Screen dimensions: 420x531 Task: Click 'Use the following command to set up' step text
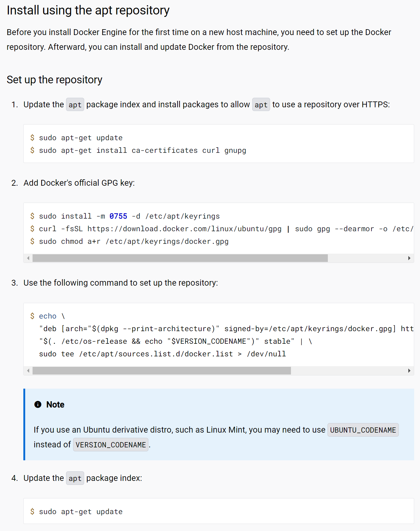point(121,283)
